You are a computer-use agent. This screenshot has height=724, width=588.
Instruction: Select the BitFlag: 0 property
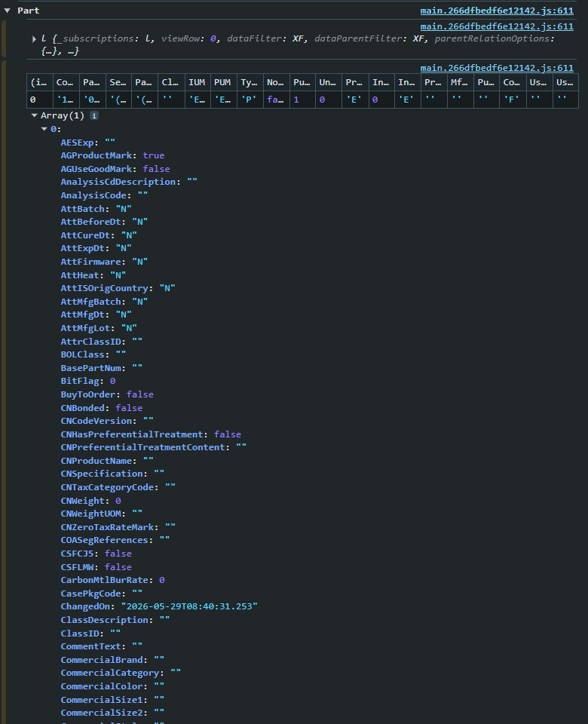pyautogui.click(x=88, y=381)
